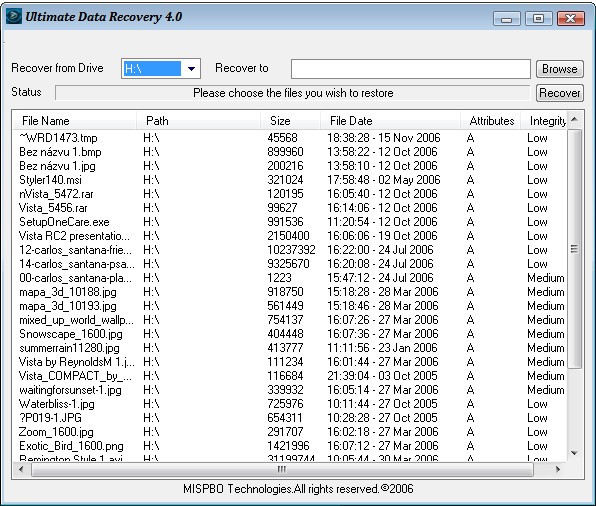Click the left arrow of horizontal scrollbar

point(21,470)
